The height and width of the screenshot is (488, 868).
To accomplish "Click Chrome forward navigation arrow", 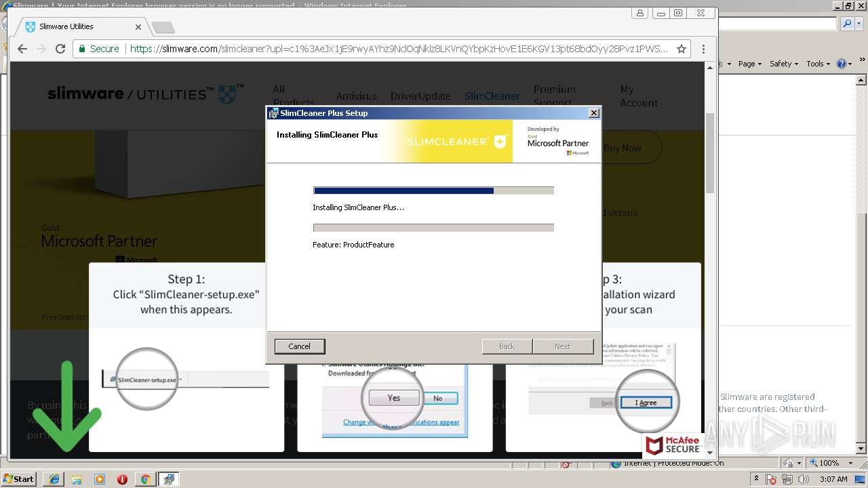I will (41, 49).
